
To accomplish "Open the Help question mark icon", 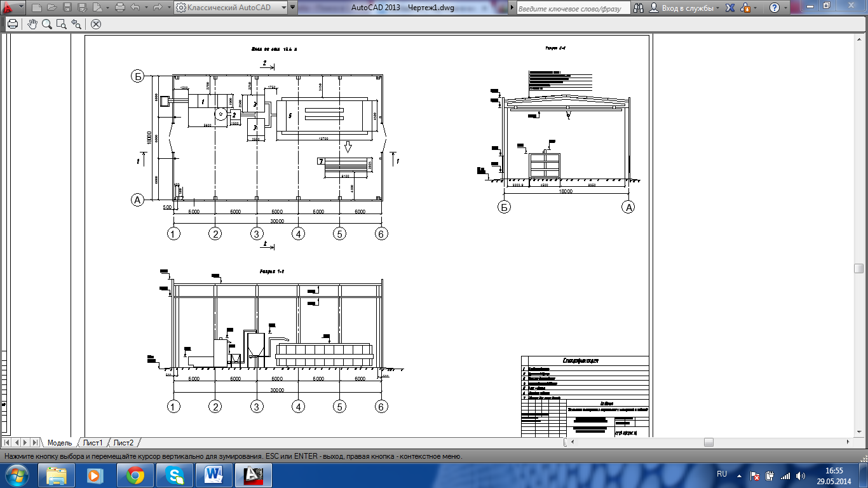I will pos(774,8).
